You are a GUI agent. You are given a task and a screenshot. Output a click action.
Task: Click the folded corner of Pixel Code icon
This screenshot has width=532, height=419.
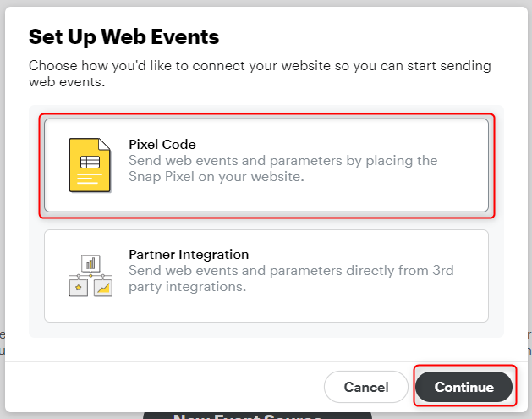[x=105, y=144]
